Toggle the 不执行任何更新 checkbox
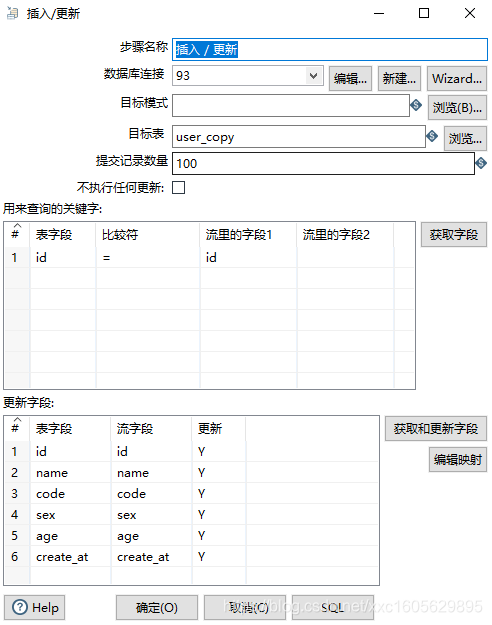The height and width of the screenshot is (625, 492). click(x=178, y=187)
